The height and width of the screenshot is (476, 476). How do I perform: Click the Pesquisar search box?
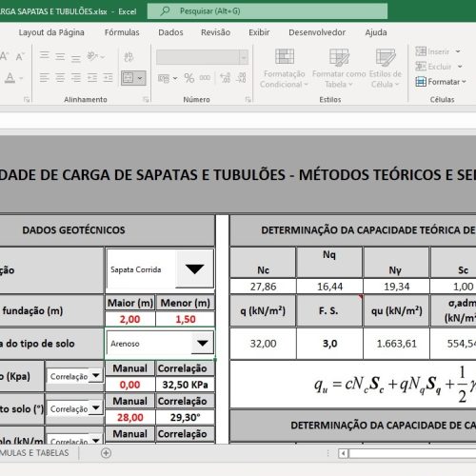(268, 11)
